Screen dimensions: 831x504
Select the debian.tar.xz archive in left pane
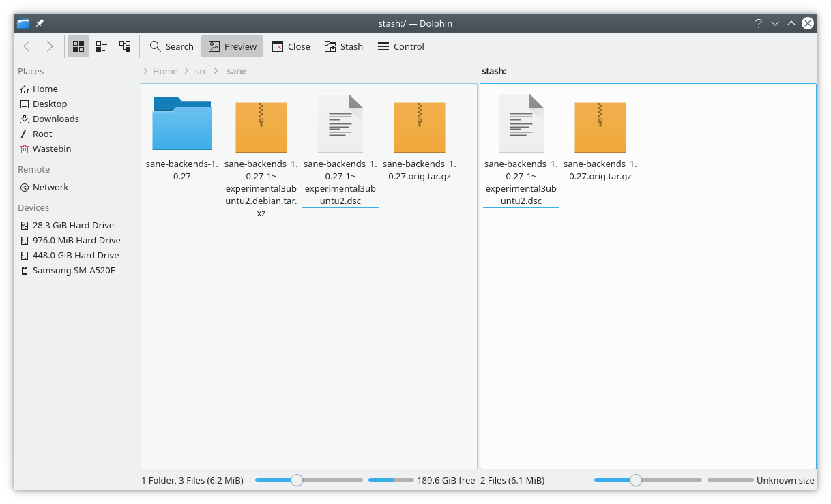tap(261, 128)
